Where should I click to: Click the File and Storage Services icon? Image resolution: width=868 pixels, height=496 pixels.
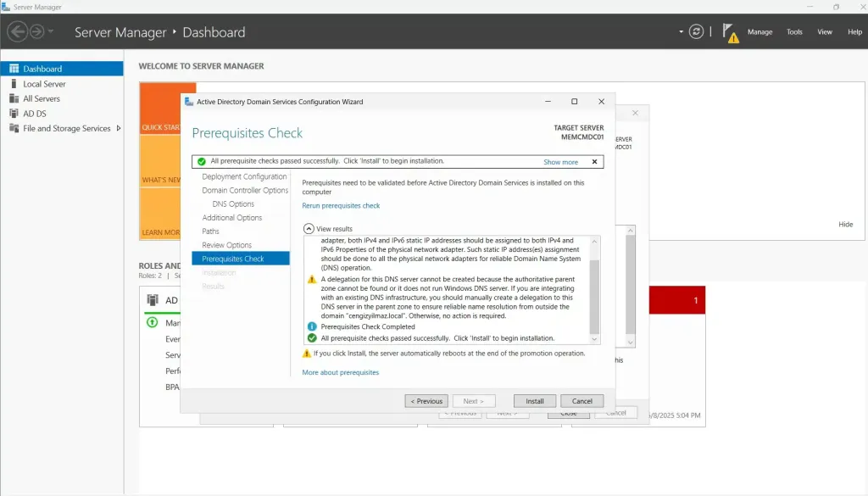pos(14,128)
